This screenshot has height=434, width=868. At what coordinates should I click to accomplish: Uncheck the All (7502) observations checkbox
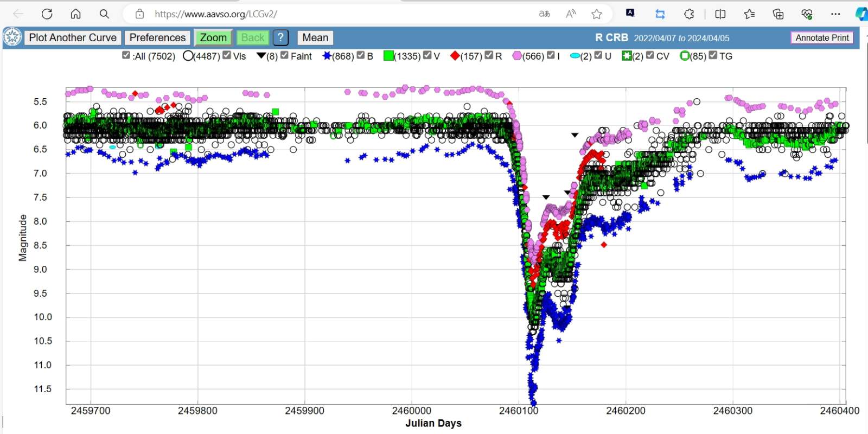[126, 55]
